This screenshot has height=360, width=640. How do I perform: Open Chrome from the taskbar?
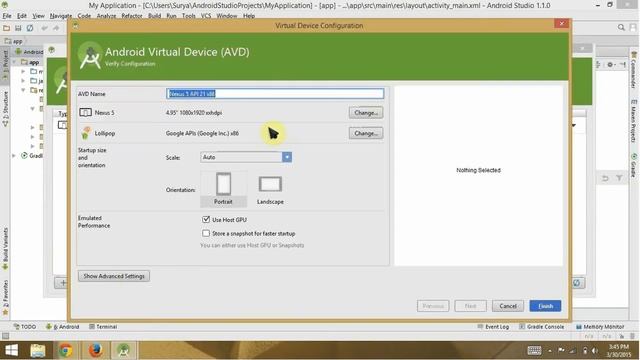pos(65,350)
